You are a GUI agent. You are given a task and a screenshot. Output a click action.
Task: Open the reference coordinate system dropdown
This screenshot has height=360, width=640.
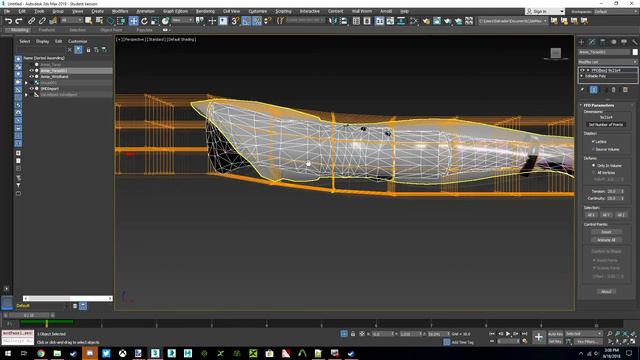point(182,20)
